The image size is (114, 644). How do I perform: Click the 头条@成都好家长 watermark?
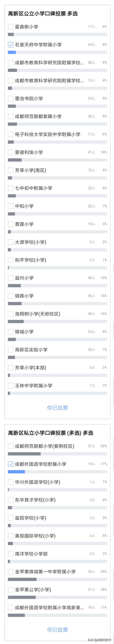click(x=99, y=640)
